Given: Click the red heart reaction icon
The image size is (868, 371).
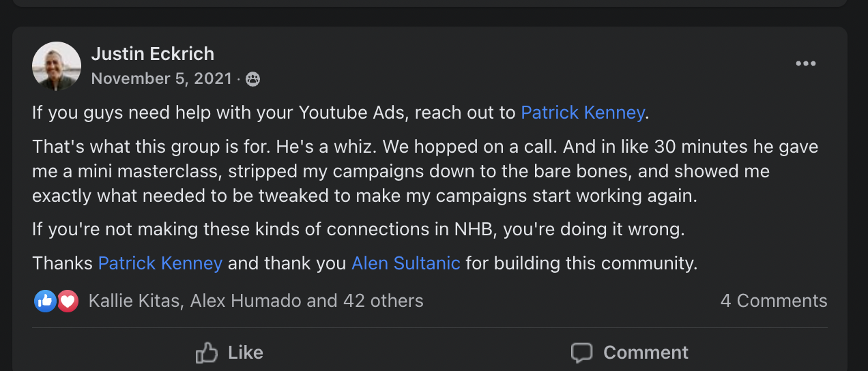Looking at the screenshot, I should coord(67,301).
